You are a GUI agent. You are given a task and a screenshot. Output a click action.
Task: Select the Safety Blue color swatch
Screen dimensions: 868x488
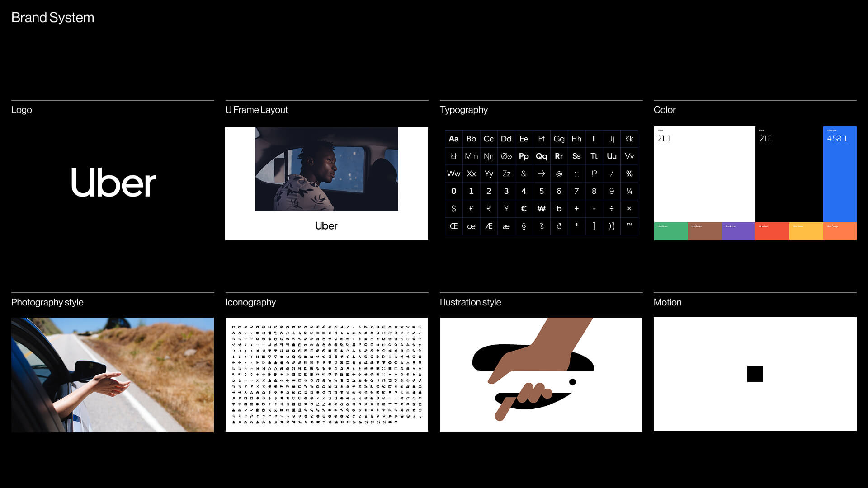840,174
